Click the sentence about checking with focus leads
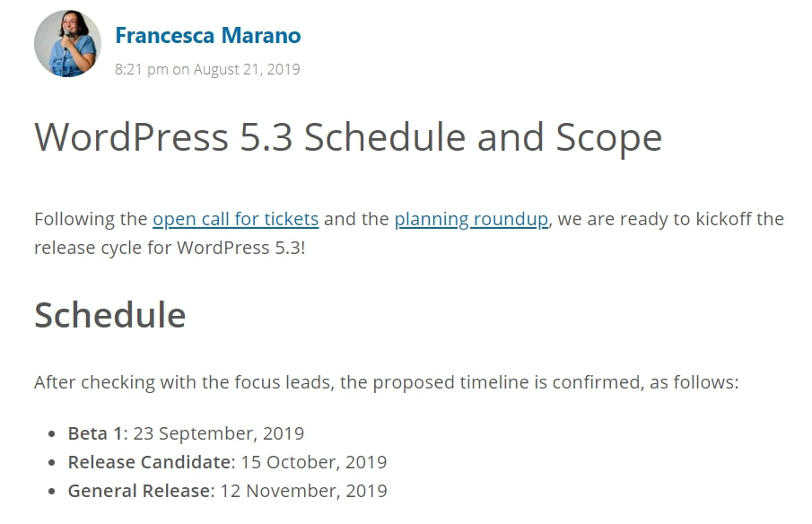 click(x=387, y=382)
